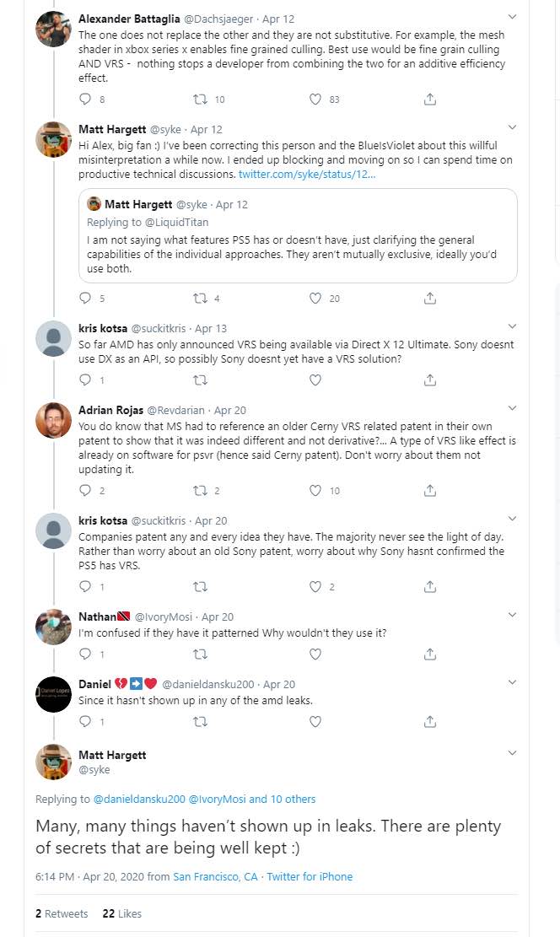The height and width of the screenshot is (937, 560).
Task: View the 22 Likes list
Action: (x=121, y=913)
